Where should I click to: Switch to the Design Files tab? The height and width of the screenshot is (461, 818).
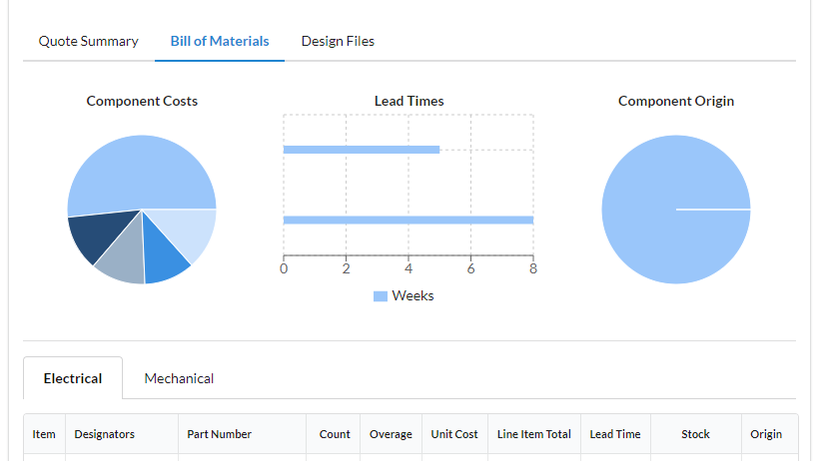coord(337,41)
